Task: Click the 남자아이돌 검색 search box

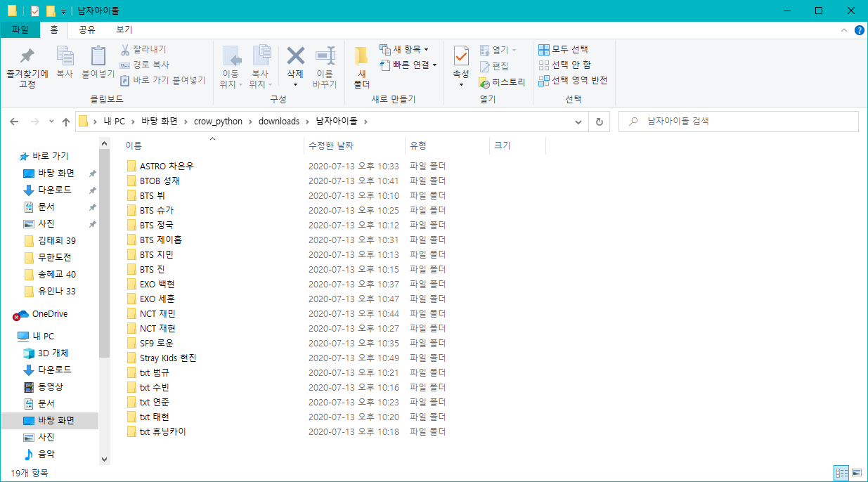Action: 738,122
